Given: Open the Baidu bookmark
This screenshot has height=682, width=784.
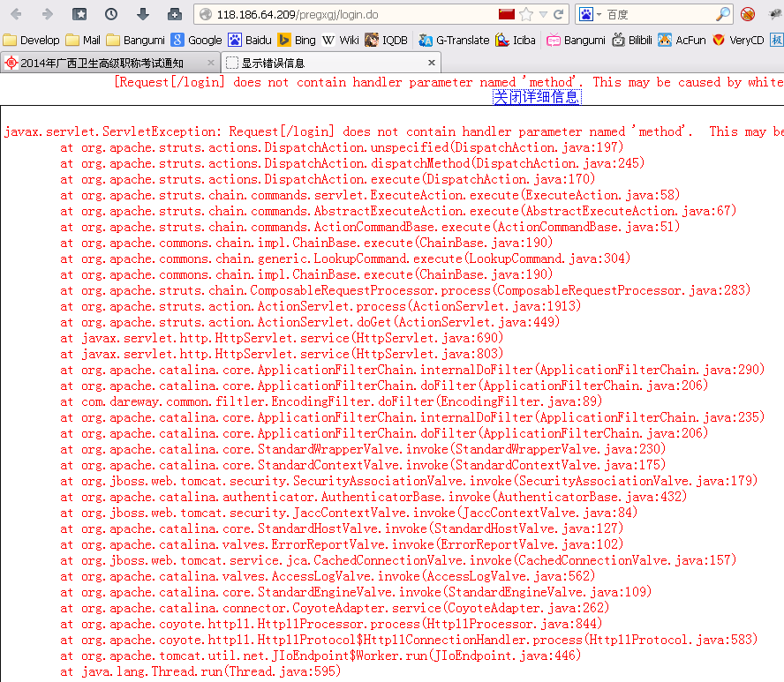Looking at the screenshot, I should (x=250, y=40).
